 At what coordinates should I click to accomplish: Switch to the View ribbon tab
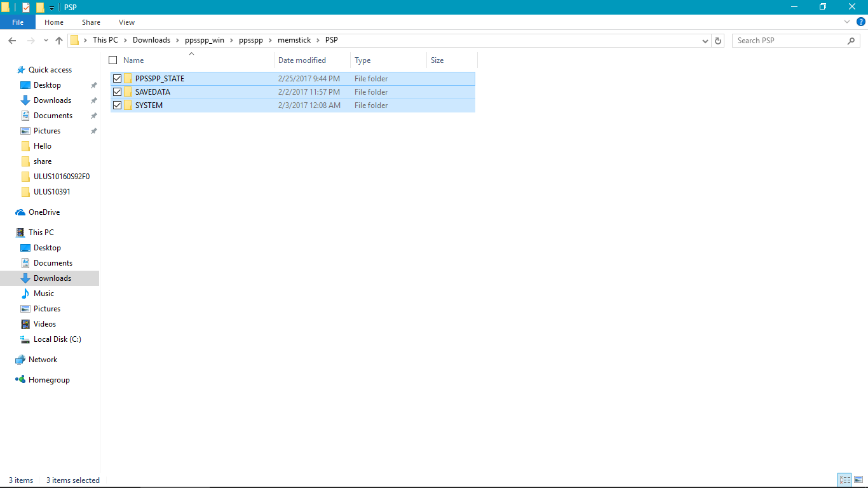click(x=126, y=22)
